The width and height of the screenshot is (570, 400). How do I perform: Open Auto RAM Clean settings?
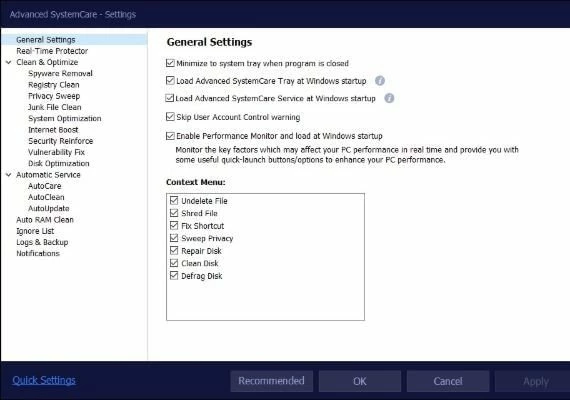pos(45,220)
